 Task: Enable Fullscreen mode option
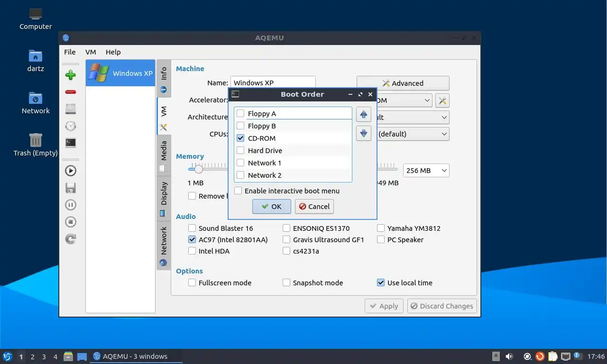click(192, 283)
